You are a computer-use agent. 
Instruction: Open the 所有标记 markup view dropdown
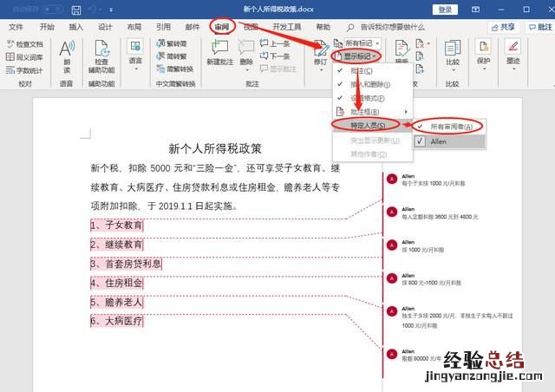362,43
